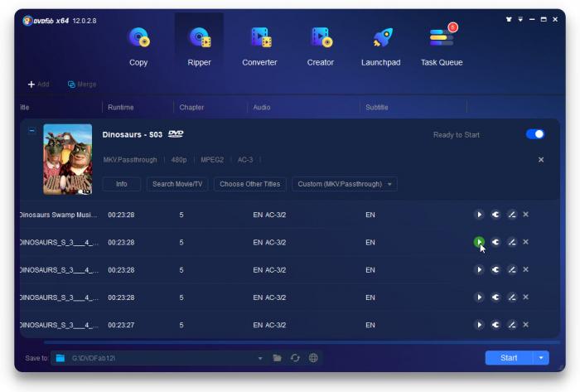Screen dimensions: 580x392
Task: Click the globe icon in bottom bar
Action: point(313,358)
